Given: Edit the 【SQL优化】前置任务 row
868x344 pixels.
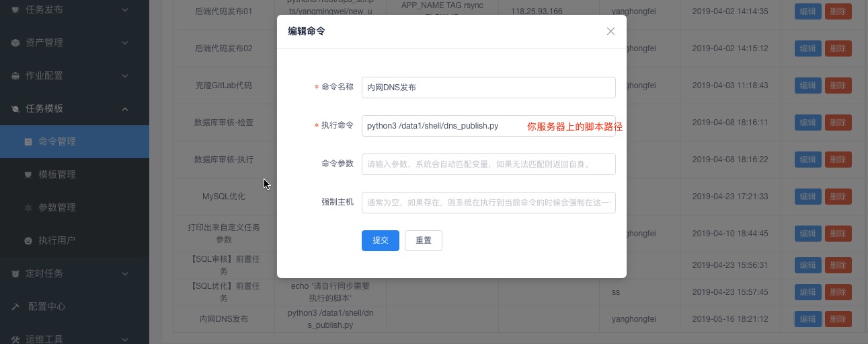Looking at the screenshot, I should click(x=808, y=292).
